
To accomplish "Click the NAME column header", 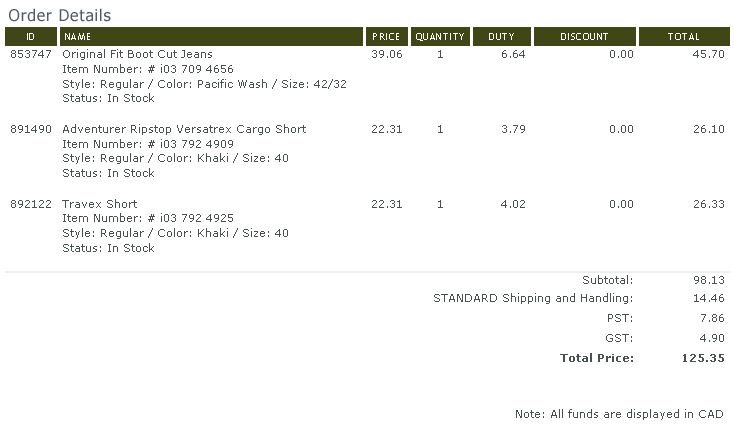I will (211, 37).
